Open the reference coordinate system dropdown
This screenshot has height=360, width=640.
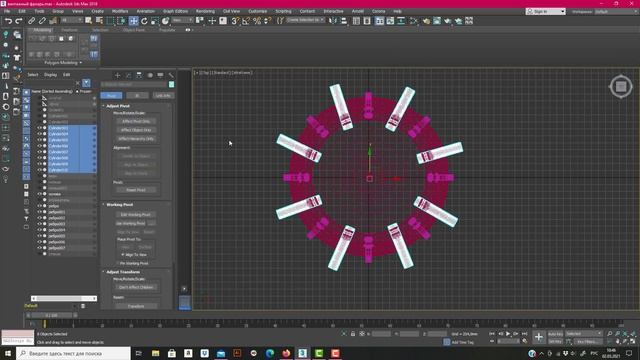[x=182, y=20]
